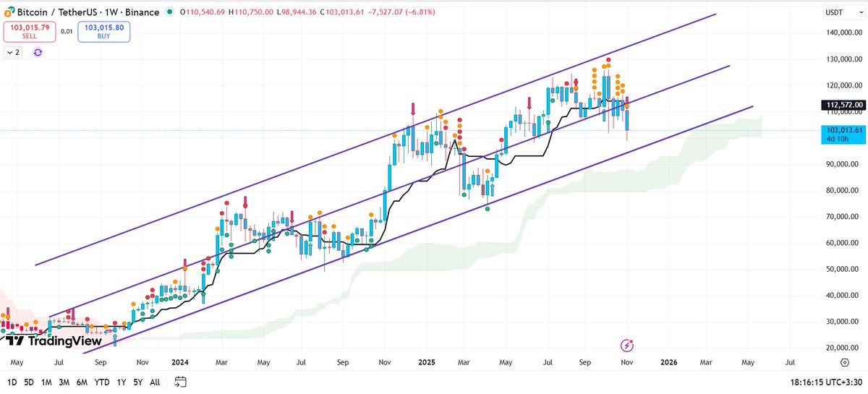Expand the collapsed indicators legend showing 2
This screenshot has width=868, height=394.
tap(14, 53)
